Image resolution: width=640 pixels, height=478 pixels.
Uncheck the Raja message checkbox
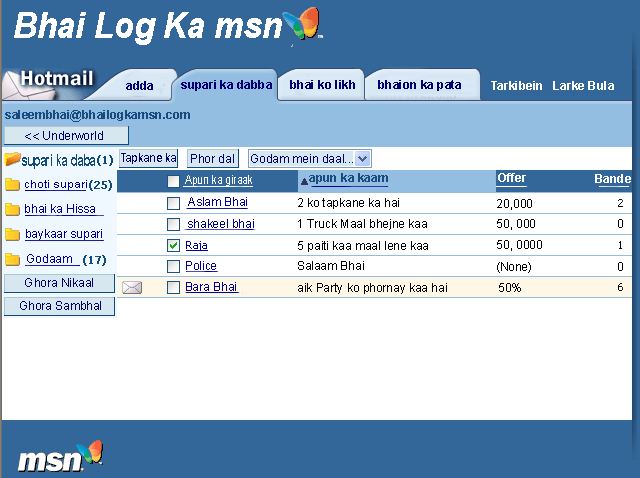173,245
